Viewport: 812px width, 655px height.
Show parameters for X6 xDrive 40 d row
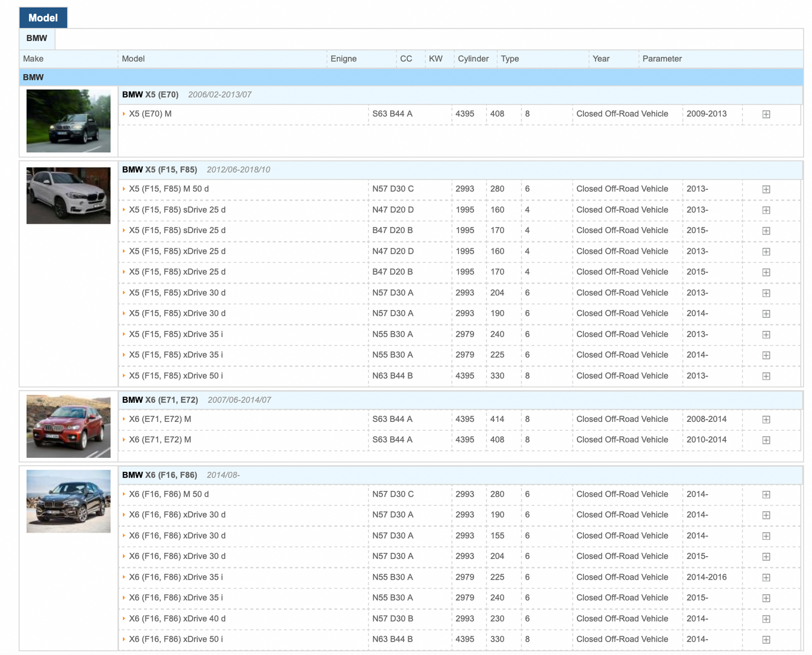(x=766, y=619)
